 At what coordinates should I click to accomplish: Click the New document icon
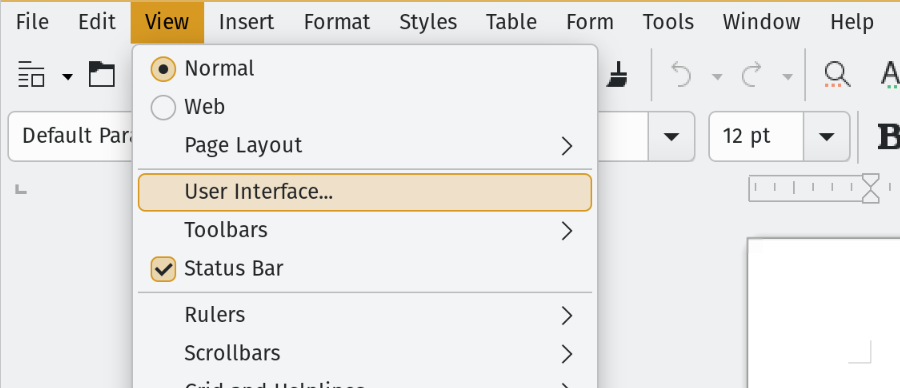click(31, 75)
